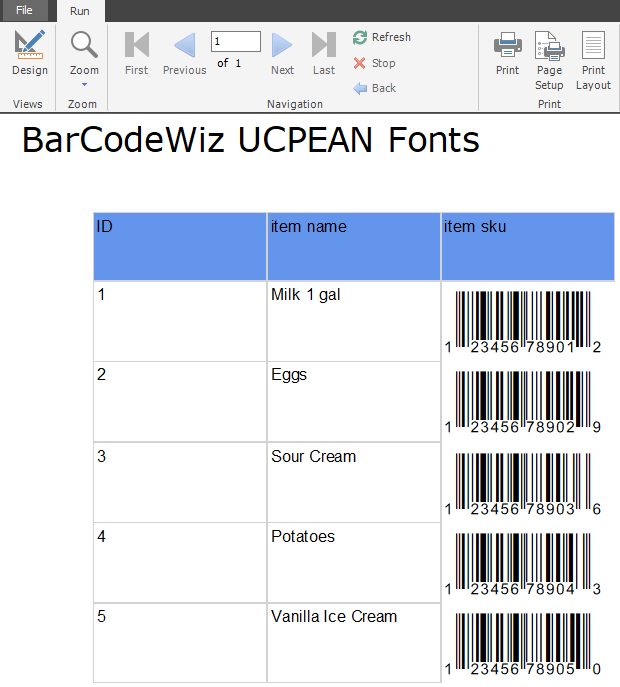The image size is (620, 687).
Task: Open the Zoom magnifier tool
Action: tap(84, 53)
